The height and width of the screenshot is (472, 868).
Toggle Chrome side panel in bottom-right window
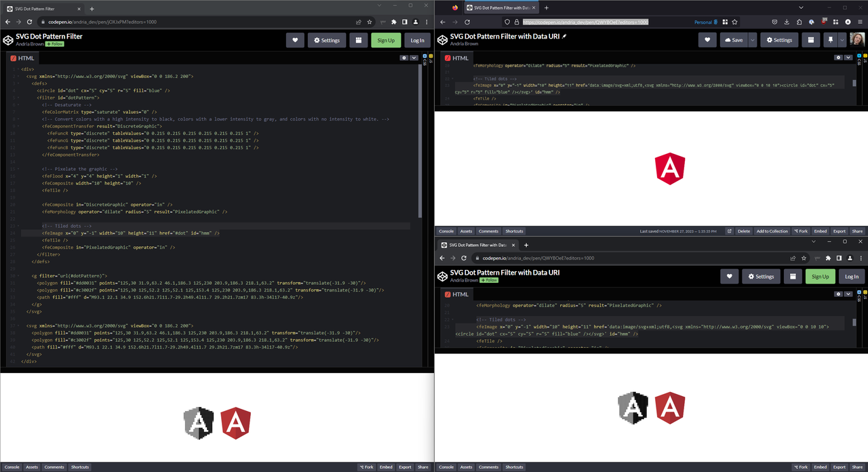[839, 258]
